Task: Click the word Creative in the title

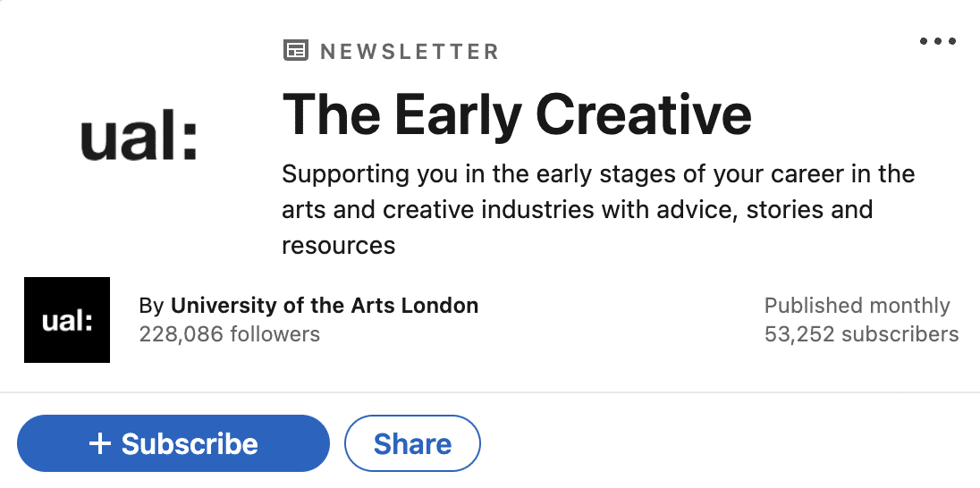Action: (x=644, y=115)
